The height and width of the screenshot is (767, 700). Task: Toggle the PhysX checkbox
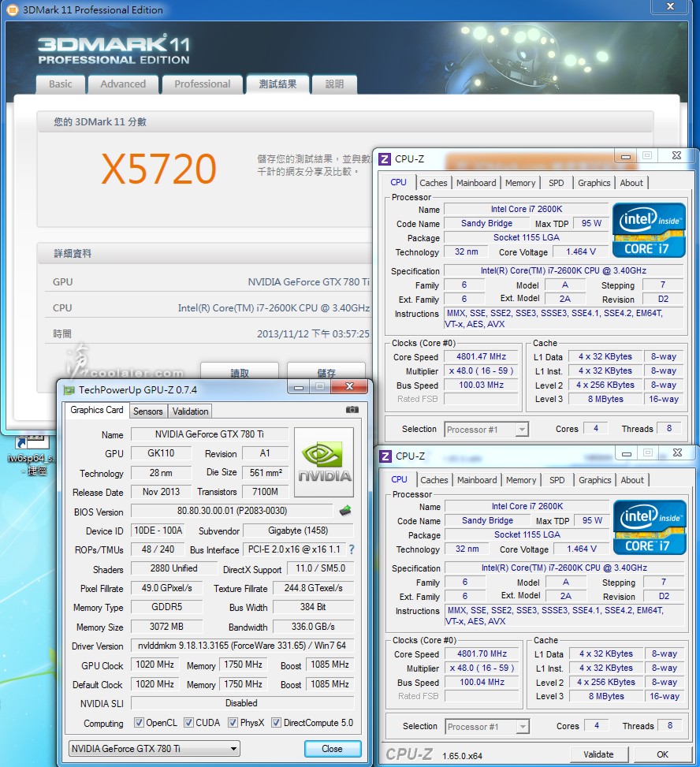click(x=233, y=723)
